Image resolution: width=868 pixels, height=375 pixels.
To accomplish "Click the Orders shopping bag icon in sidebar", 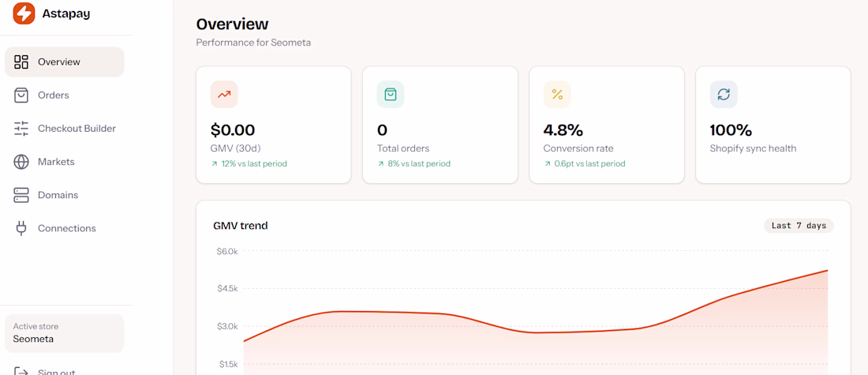I will coord(21,96).
